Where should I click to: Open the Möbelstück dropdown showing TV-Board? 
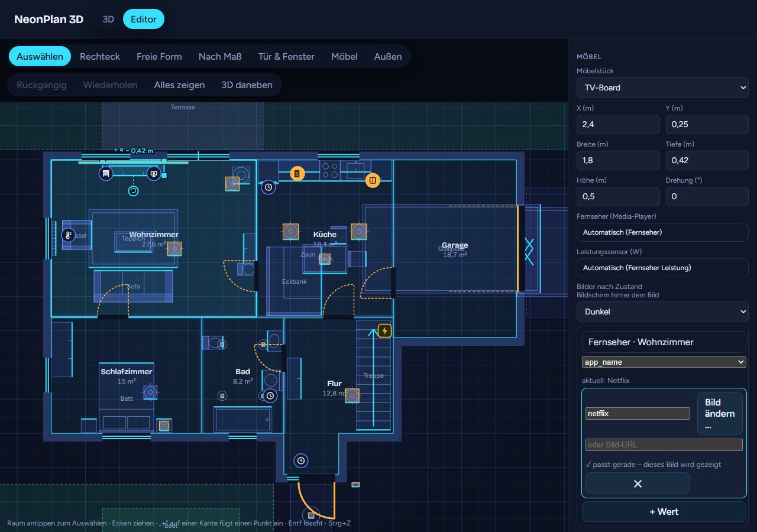[x=662, y=87]
